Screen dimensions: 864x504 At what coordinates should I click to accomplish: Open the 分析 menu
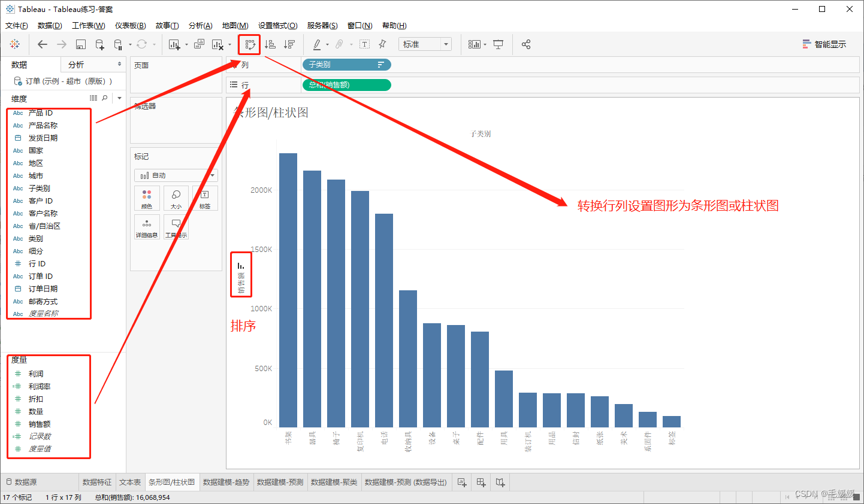coord(201,26)
